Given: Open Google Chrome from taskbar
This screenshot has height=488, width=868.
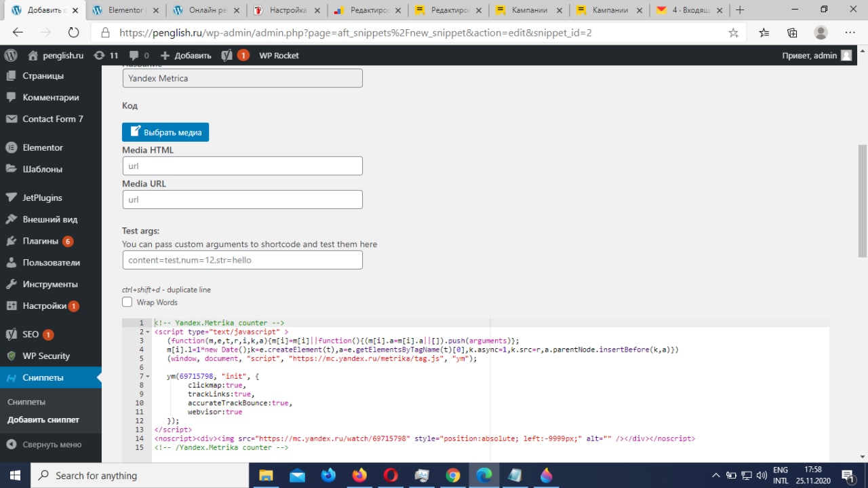Looking at the screenshot, I should (453, 475).
